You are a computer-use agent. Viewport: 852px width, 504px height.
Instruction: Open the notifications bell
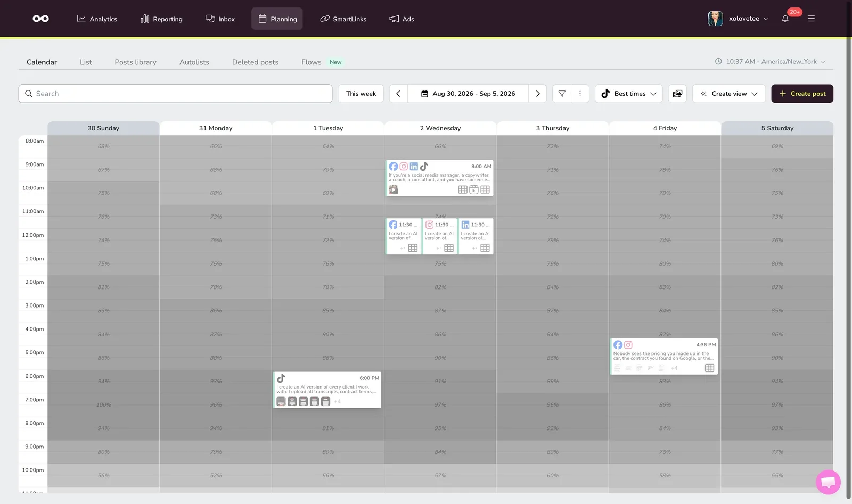[785, 19]
